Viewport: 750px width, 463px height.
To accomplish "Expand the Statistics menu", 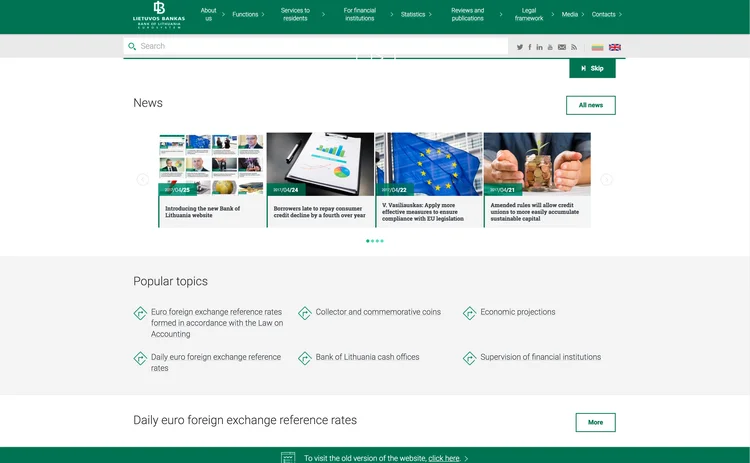I will (x=414, y=15).
